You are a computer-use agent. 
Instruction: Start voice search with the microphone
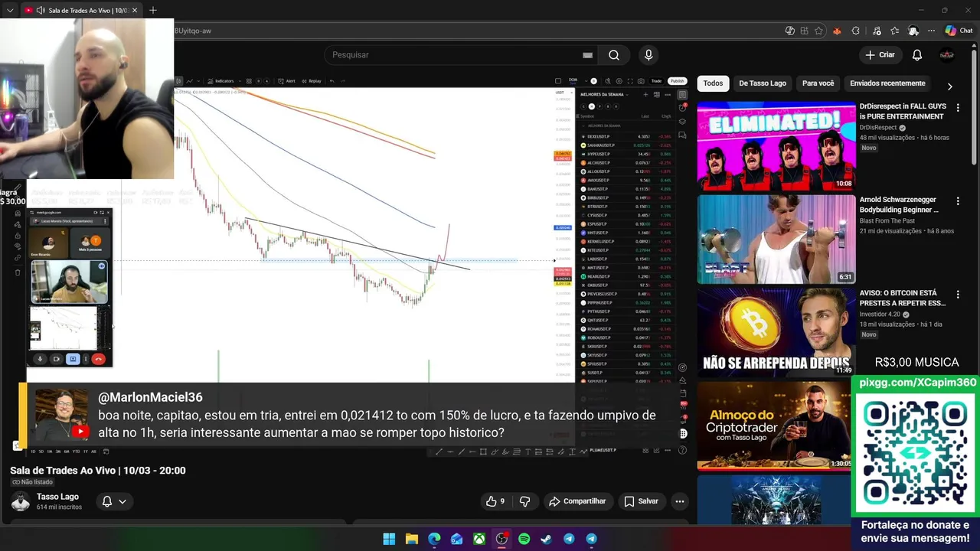[x=648, y=55]
